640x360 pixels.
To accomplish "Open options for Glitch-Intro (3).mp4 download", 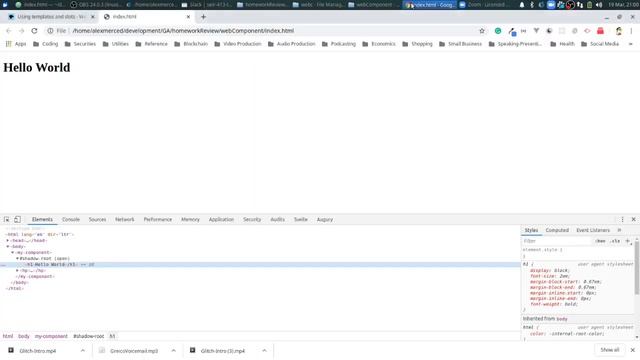I will (264, 351).
